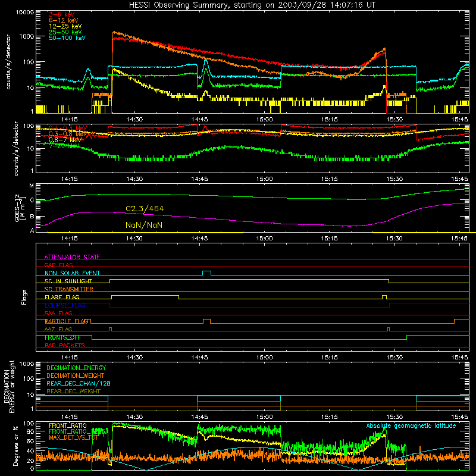
Task: Click the yellow FRONT_RATIO legend label
Action: 68,425
